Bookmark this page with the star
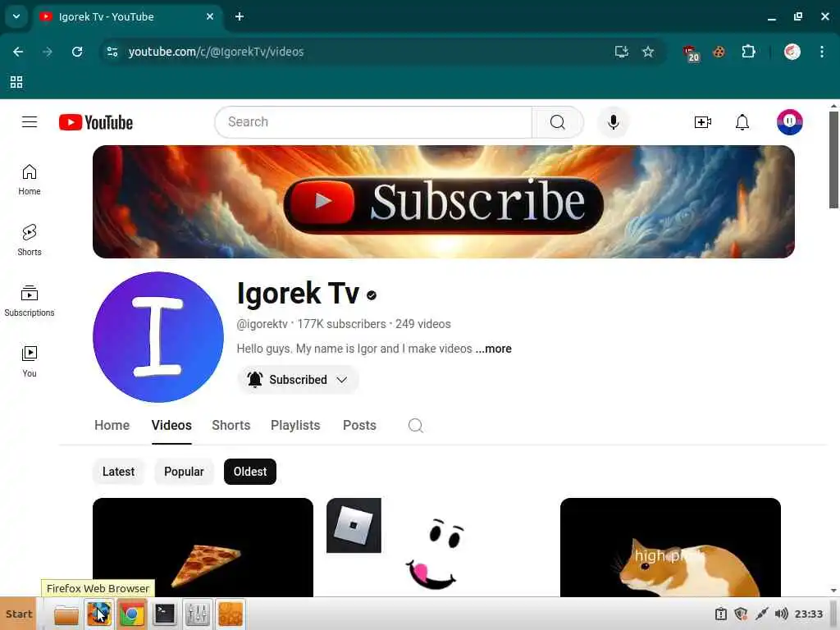 point(648,52)
